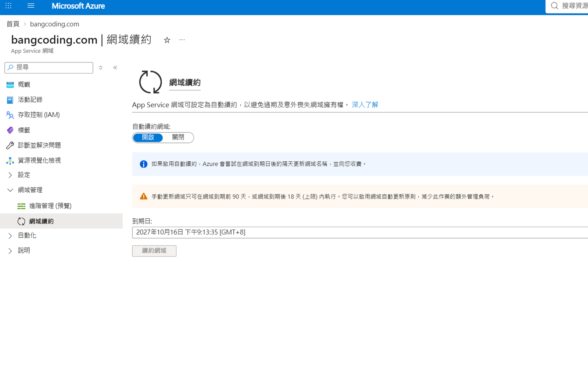Screen dimensions: 588x373
Task: Click the 自動續約網域: label
Action: [x=151, y=126]
